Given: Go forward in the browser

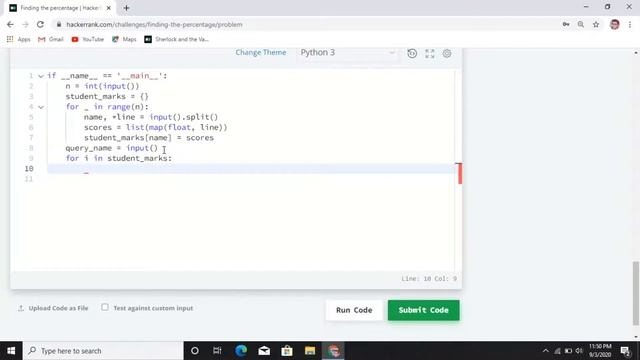Looking at the screenshot, I should point(25,24).
